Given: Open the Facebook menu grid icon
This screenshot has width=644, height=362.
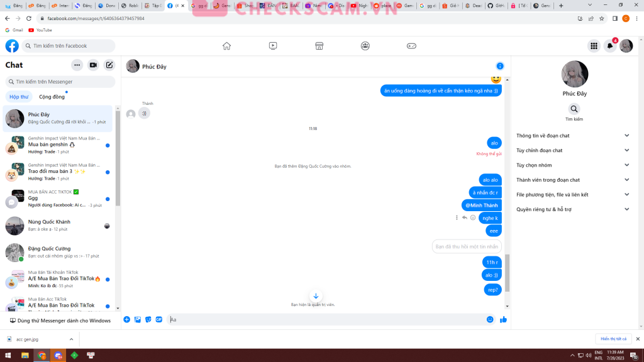Looking at the screenshot, I should click(594, 46).
